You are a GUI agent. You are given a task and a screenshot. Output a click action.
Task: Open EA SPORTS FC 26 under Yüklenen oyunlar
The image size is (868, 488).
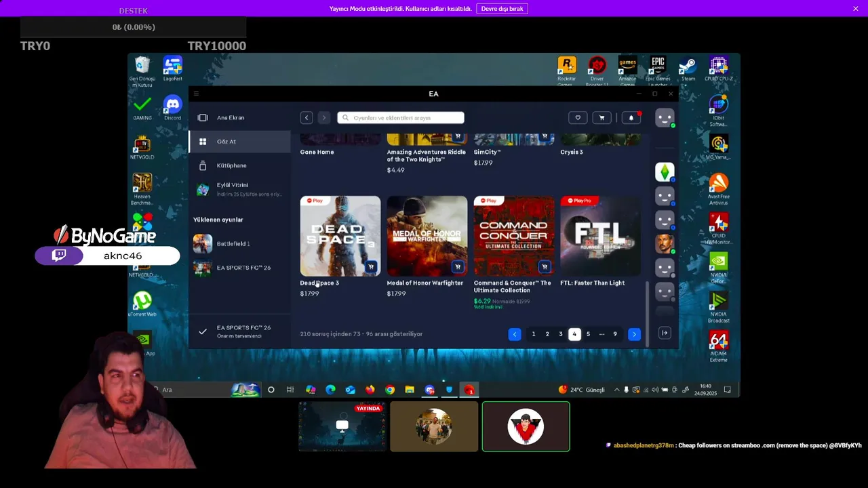click(240, 268)
